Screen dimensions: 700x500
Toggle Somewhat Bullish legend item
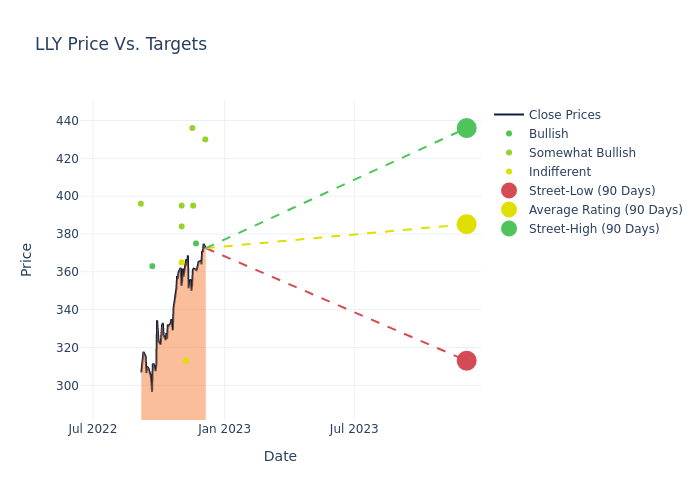[x=582, y=153]
